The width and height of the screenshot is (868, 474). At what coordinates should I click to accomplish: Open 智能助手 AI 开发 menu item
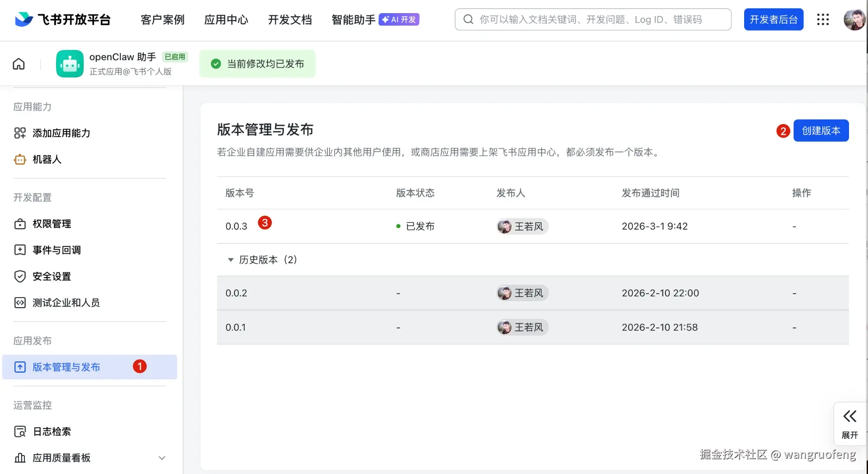(375, 19)
